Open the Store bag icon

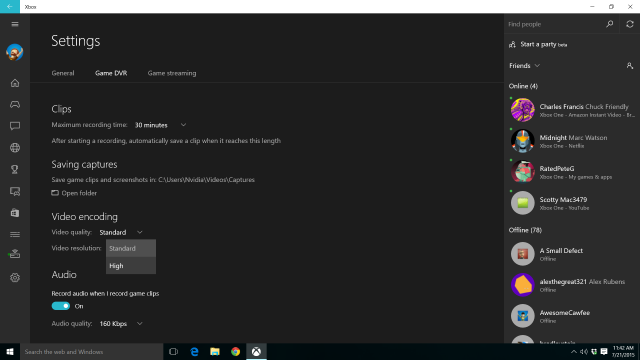(x=15, y=213)
